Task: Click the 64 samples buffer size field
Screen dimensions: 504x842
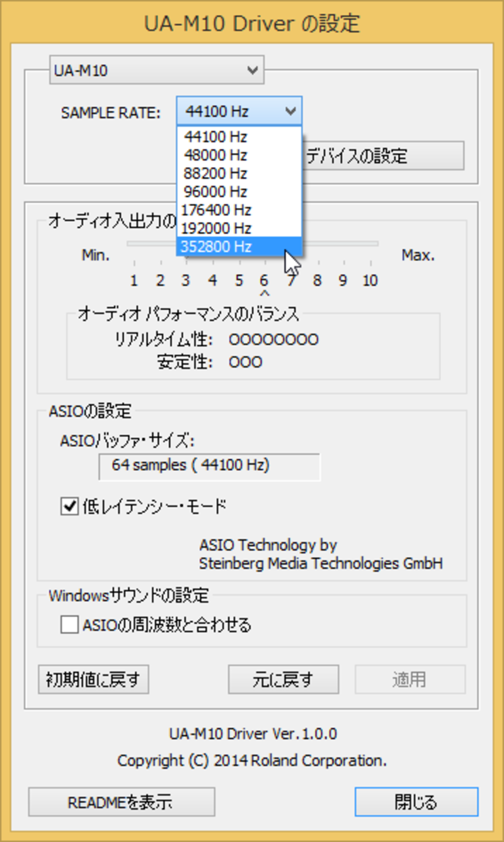Action: click(209, 466)
